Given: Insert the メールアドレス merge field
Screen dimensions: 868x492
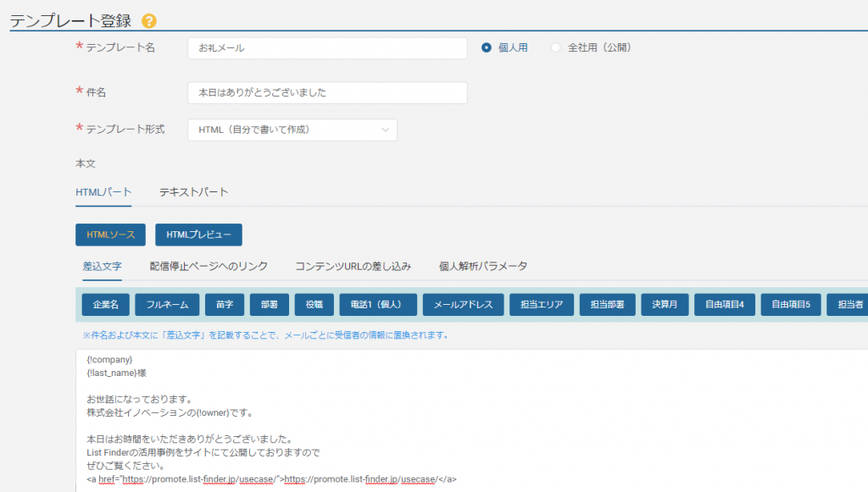Looking at the screenshot, I should pos(463,303).
